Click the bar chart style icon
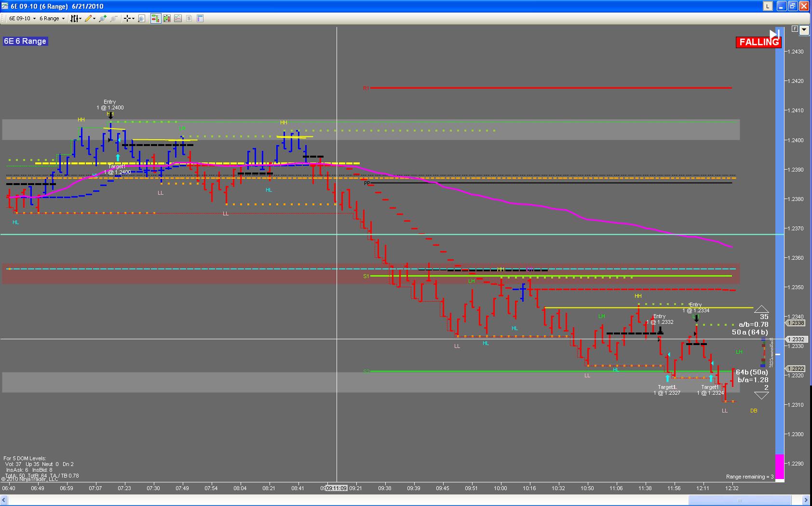Screen dimensions: 812x506 click(x=74, y=18)
